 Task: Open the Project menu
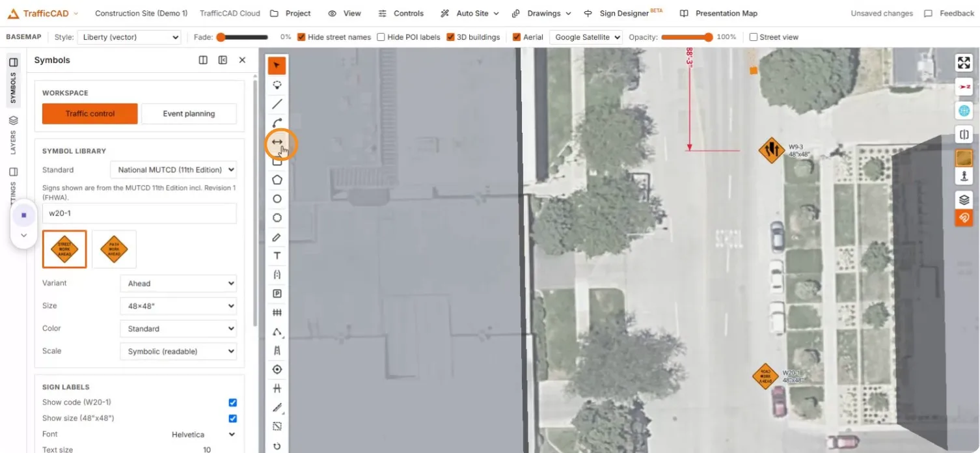pos(290,13)
